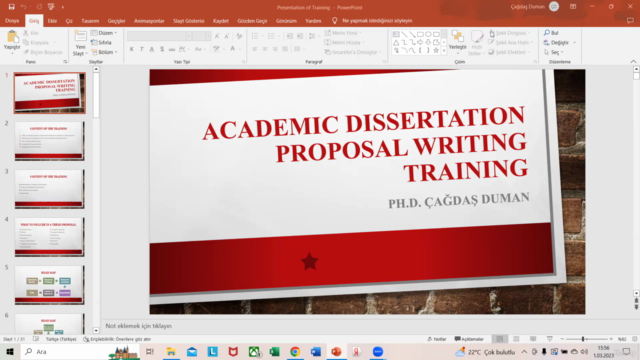Screen dimensions: 640x360
Task: Click the comments icon at top right
Action: point(630,20)
